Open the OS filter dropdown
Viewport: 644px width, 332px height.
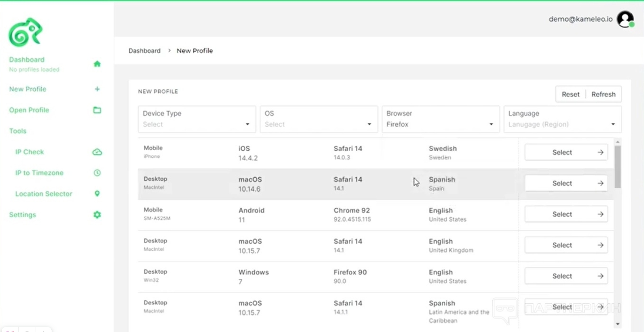pos(319,119)
